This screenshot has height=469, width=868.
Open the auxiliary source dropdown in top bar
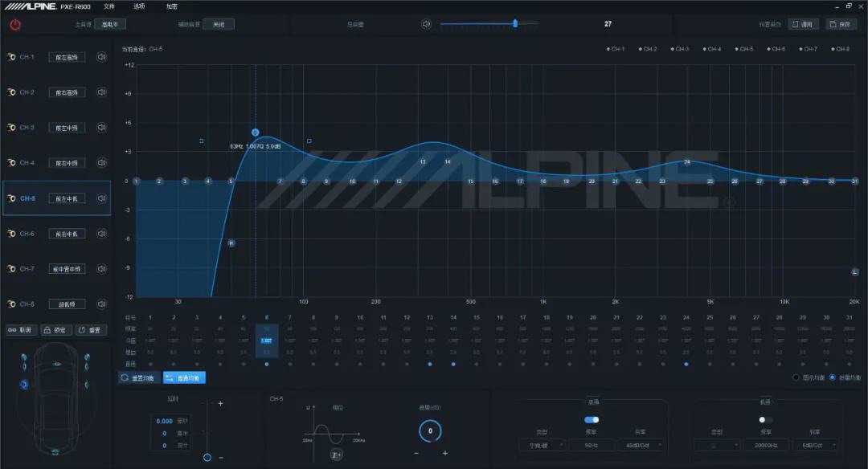tap(219, 24)
